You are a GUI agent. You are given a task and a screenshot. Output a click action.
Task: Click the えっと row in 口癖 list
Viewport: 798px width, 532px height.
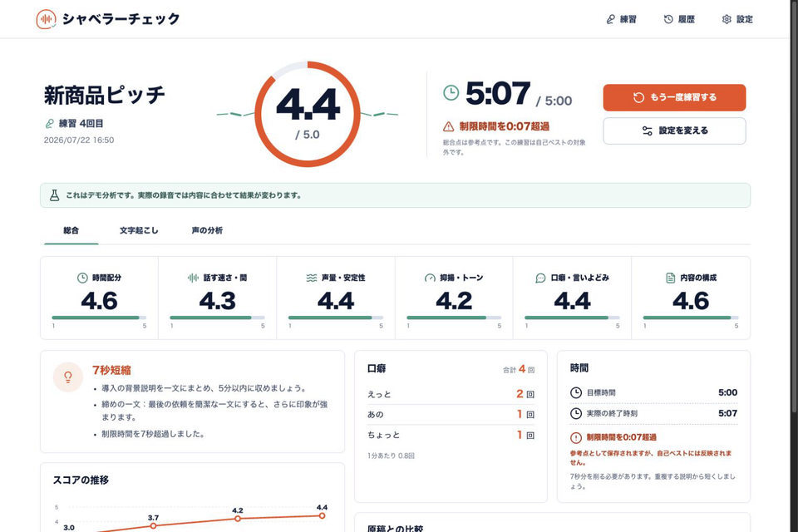pos(451,394)
